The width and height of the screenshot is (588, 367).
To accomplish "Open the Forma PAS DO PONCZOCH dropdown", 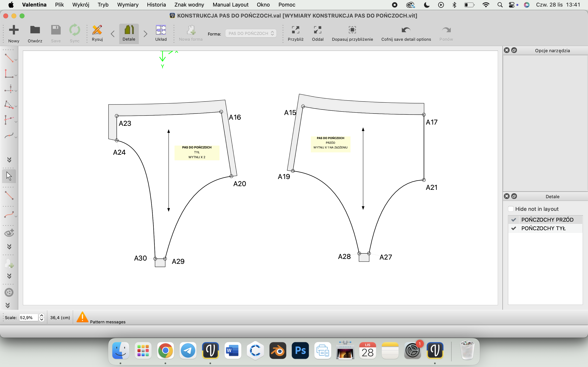I will 251,33.
